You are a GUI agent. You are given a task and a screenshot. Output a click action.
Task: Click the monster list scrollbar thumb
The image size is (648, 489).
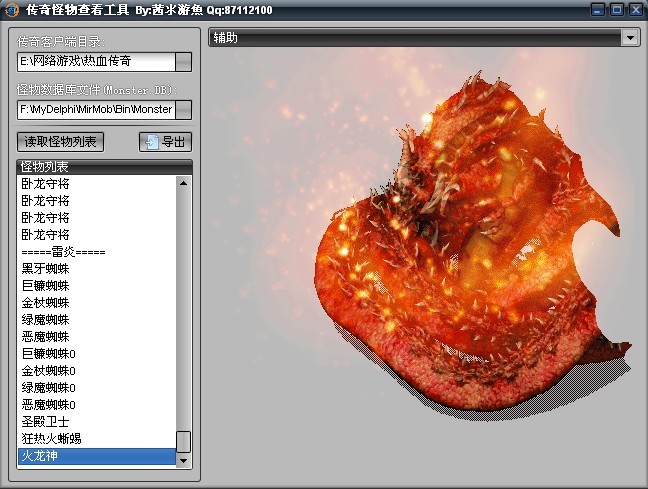183,441
